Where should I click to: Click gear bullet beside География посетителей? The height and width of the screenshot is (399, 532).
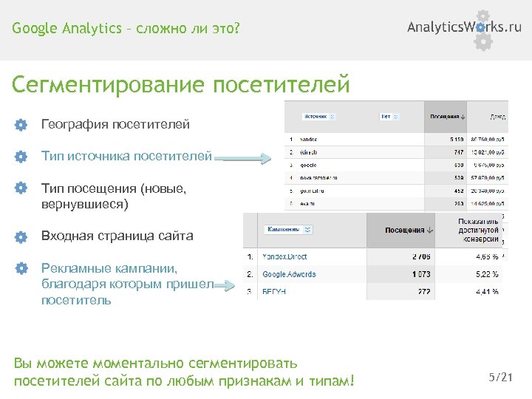21,125
